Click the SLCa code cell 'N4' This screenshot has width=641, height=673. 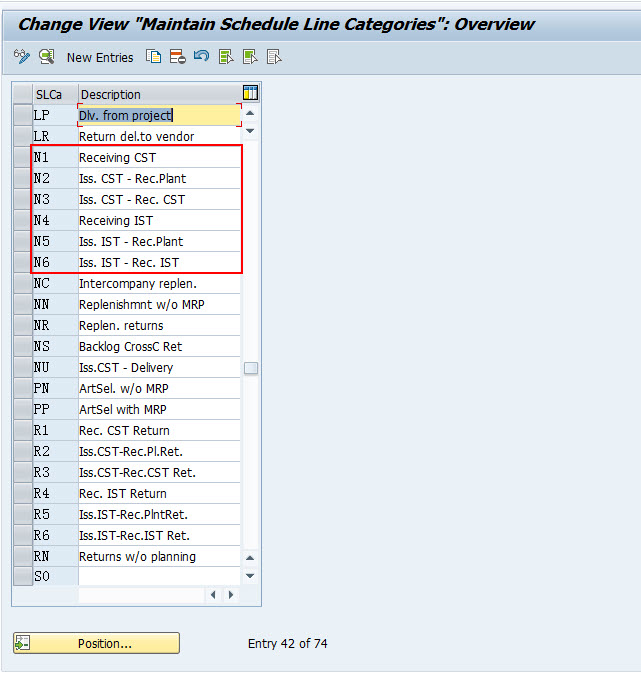(x=55, y=220)
